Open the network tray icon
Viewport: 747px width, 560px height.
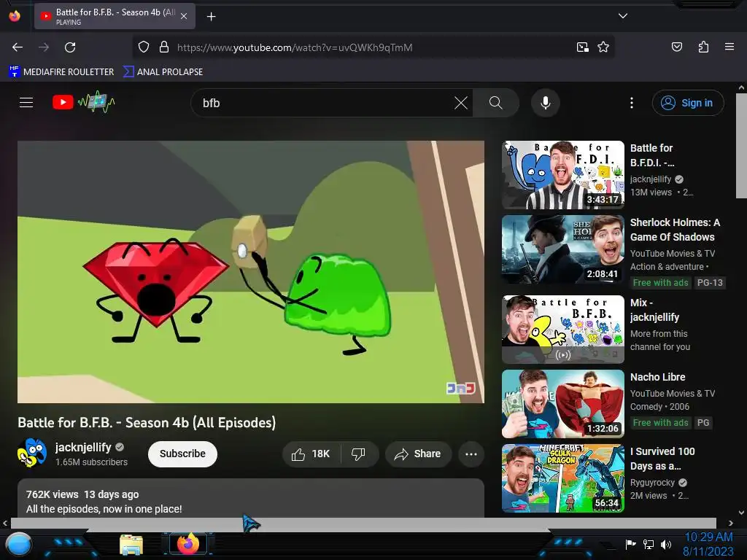click(649, 544)
